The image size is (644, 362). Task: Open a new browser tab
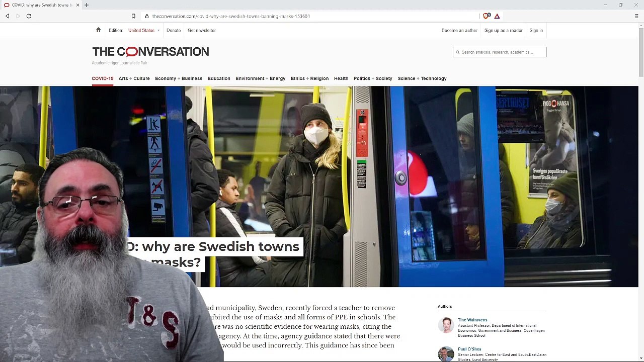point(87,5)
